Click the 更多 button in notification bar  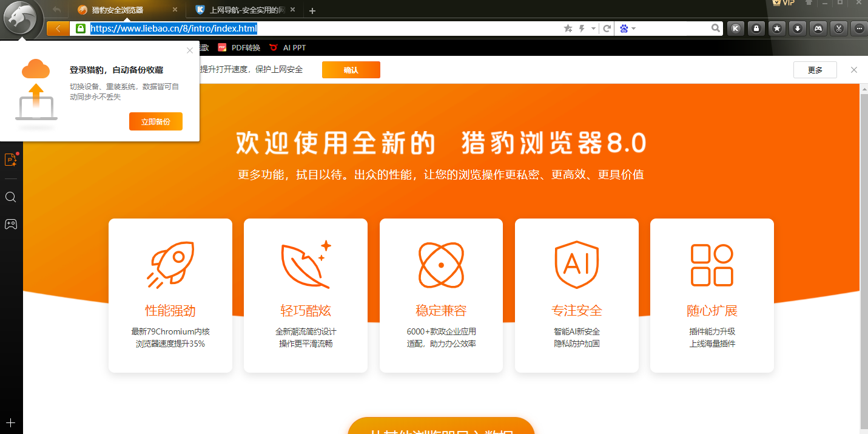coord(815,70)
